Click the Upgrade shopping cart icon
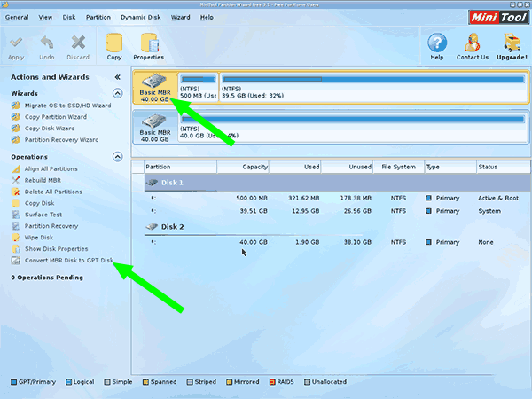Screen dimensions: 532x399 tap(512, 43)
